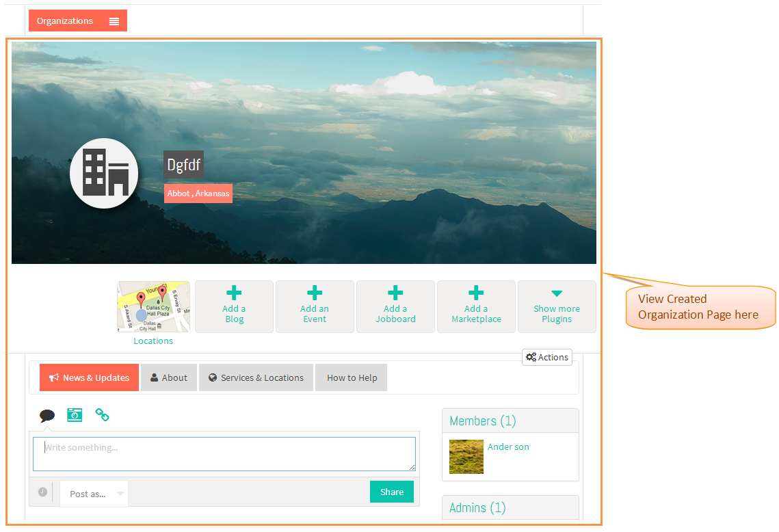Click the Share button
This screenshot has width=779, height=532.
392,492
